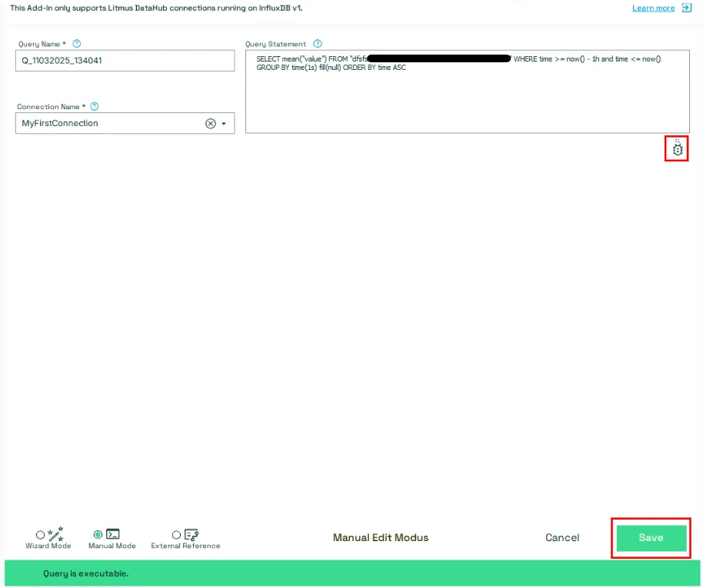Cancel the query editing
703x588 pixels.
tap(562, 538)
